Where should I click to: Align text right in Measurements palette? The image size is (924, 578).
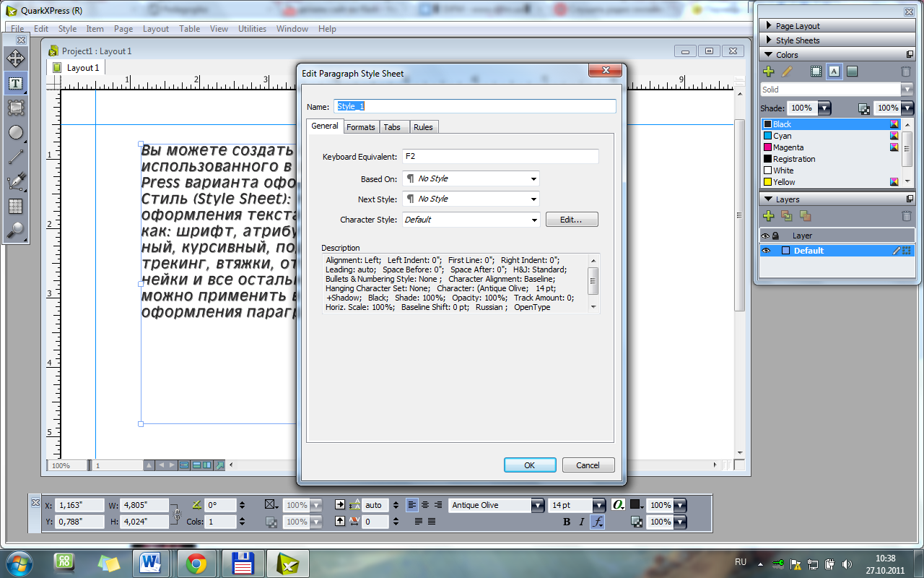pyautogui.click(x=437, y=505)
